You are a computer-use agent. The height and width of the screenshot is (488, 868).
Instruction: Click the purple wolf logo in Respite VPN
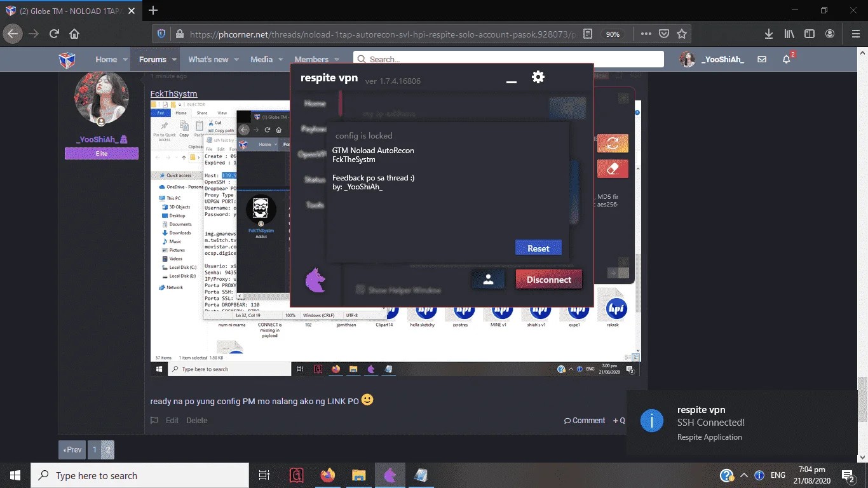pos(315,280)
